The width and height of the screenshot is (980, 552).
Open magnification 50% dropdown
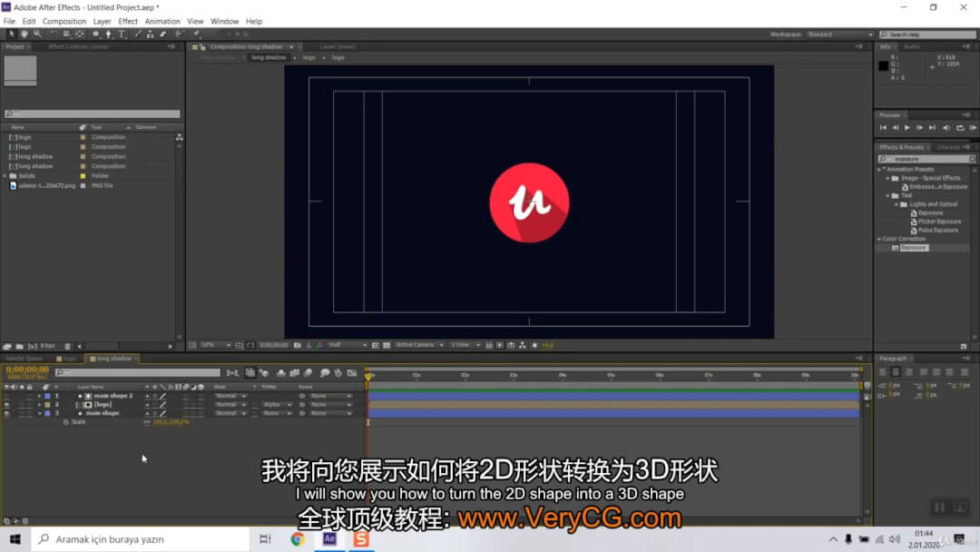coord(216,345)
